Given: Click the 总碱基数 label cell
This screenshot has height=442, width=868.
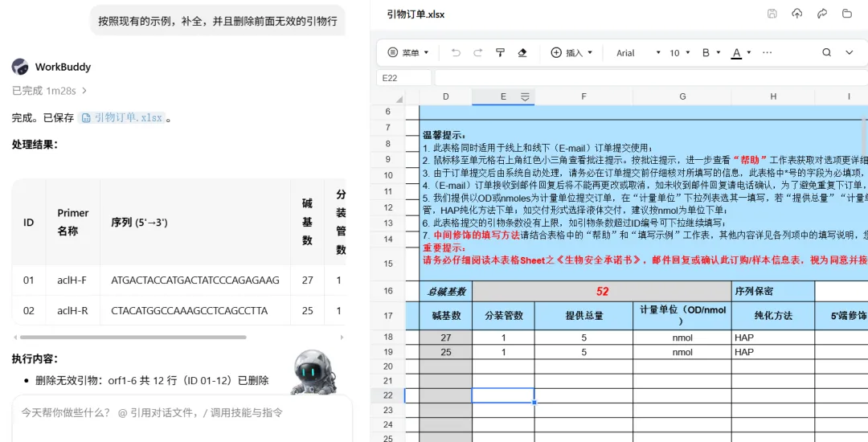Looking at the screenshot, I should click(445, 291).
